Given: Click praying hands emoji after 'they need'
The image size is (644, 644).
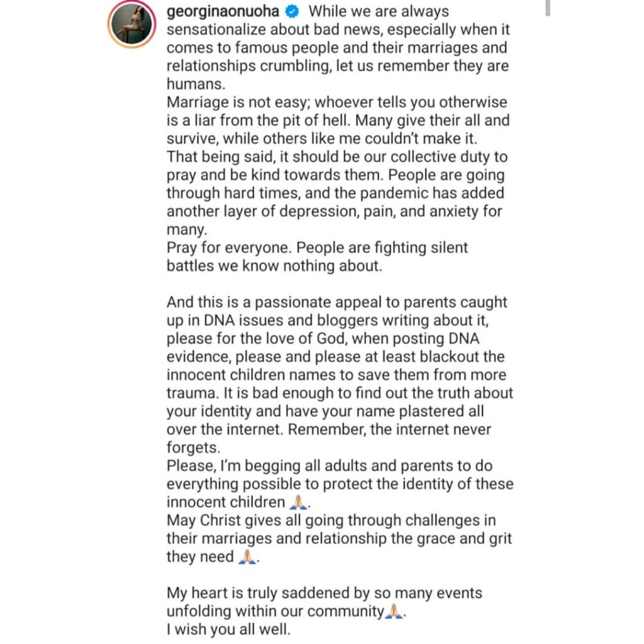Looking at the screenshot, I should pos(248,557).
